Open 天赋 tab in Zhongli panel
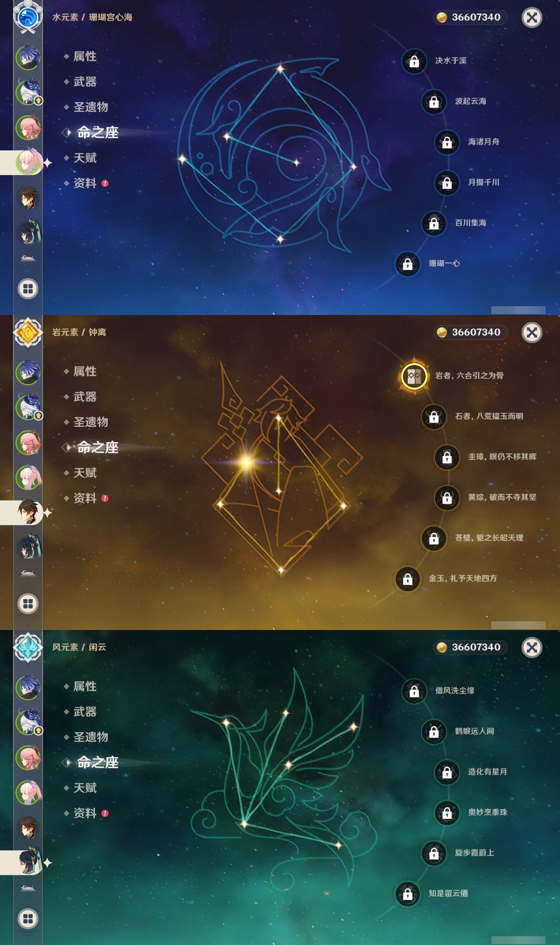 pyautogui.click(x=85, y=473)
